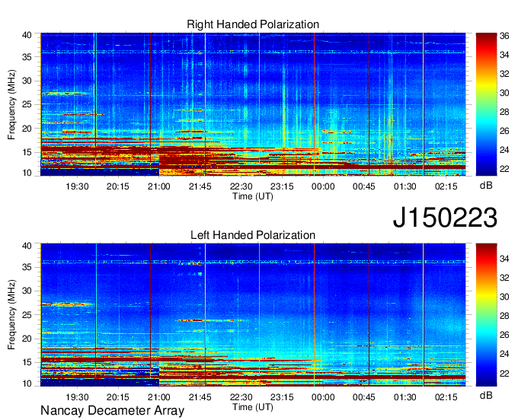
Task: Click the Right Handed Polarization title
Action: click(253, 24)
